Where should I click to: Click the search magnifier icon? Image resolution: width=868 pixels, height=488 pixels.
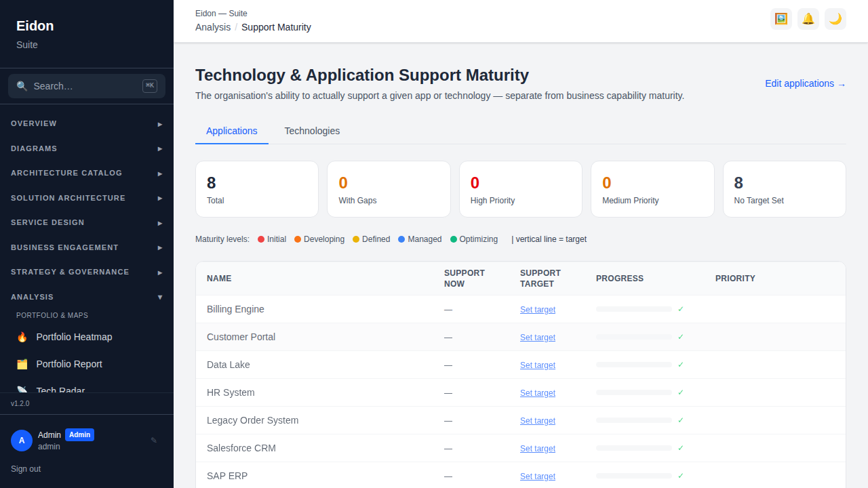pos(22,86)
